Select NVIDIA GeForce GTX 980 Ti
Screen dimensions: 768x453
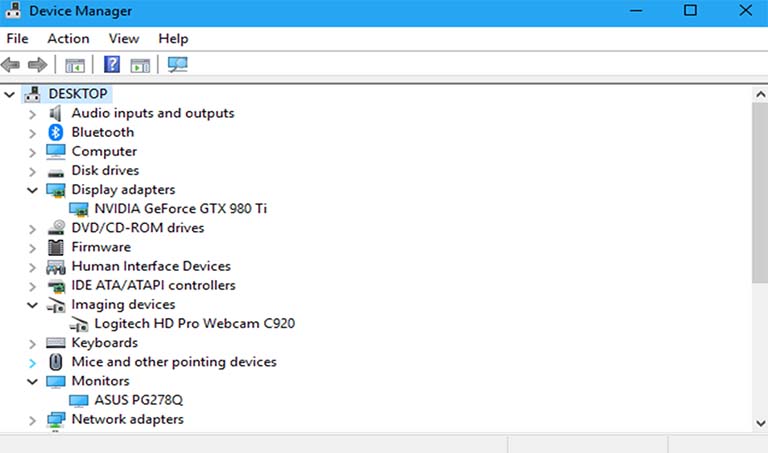pyautogui.click(x=181, y=209)
